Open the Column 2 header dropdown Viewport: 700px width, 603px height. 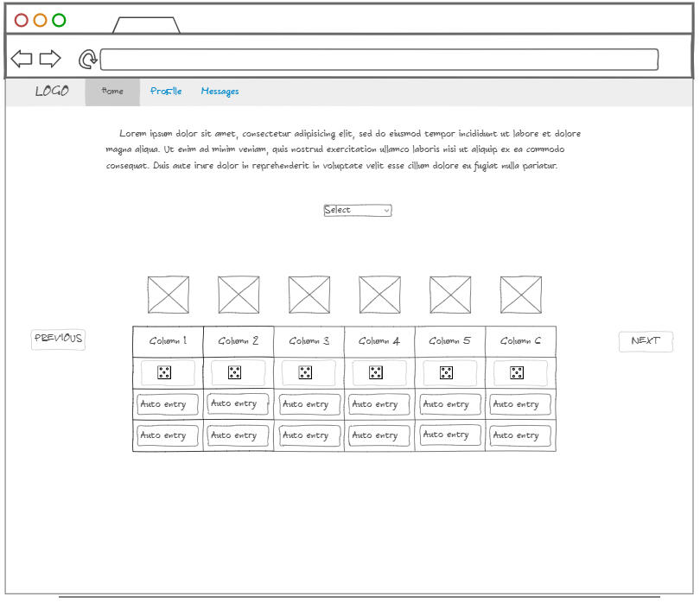tap(238, 340)
